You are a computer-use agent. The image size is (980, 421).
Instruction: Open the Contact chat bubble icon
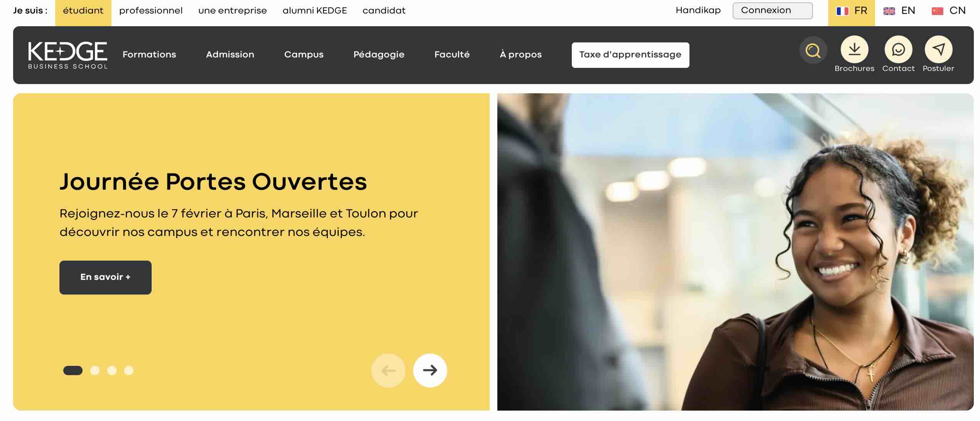[898, 49]
